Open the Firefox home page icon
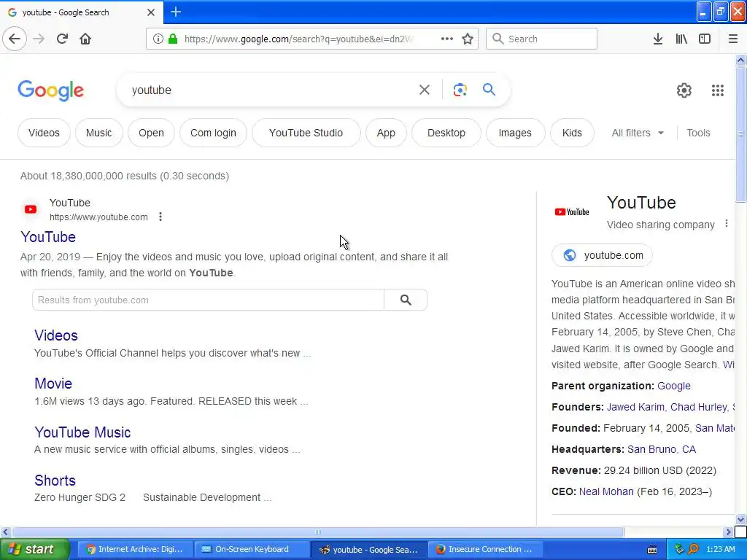The width and height of the screenshot is (747, 560). tap(85, 39)
